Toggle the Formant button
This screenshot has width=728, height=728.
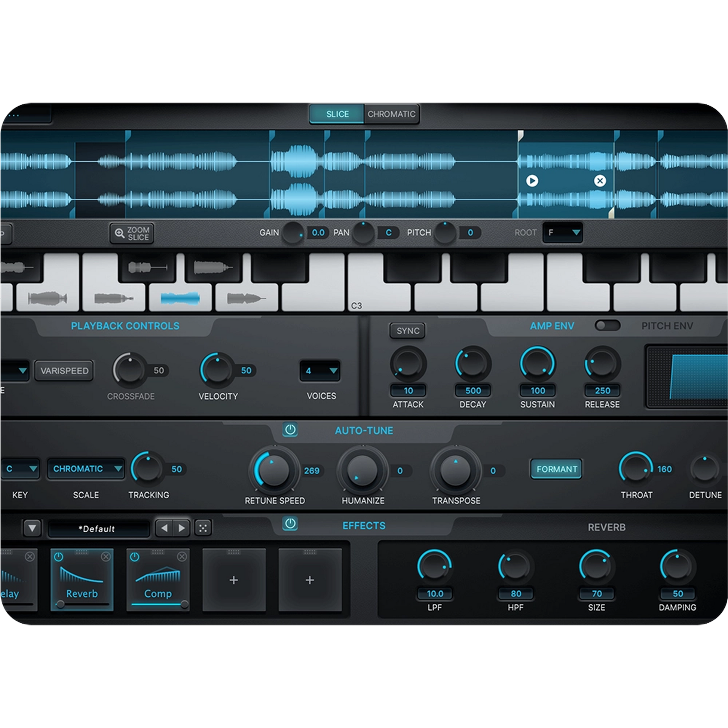(556, 469)
